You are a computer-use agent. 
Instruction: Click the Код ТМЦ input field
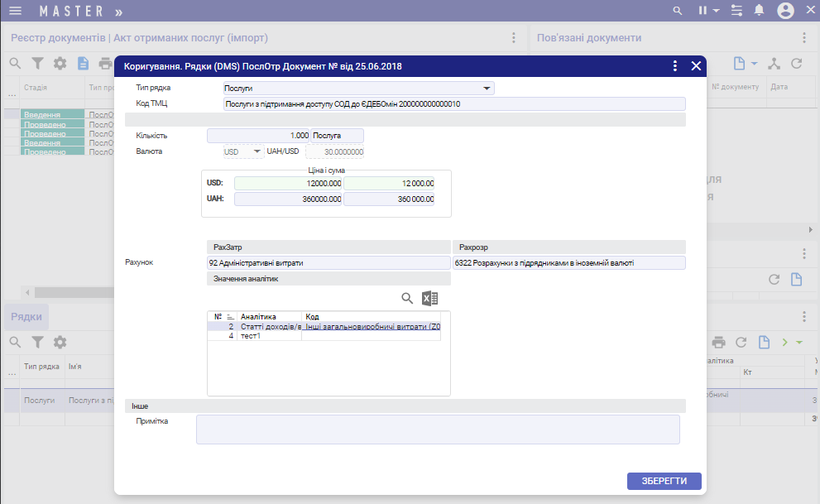click(x=453, y=104)
